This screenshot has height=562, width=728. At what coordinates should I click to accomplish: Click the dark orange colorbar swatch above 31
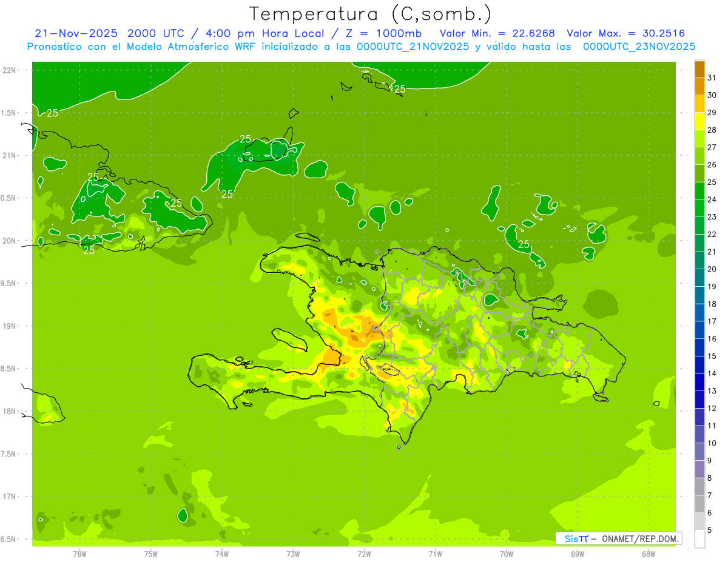(x=699, y=69)
